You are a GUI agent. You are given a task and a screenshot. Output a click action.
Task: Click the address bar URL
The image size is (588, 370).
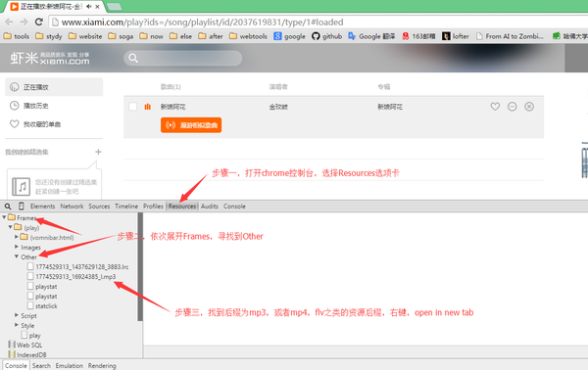pos(203,23)
